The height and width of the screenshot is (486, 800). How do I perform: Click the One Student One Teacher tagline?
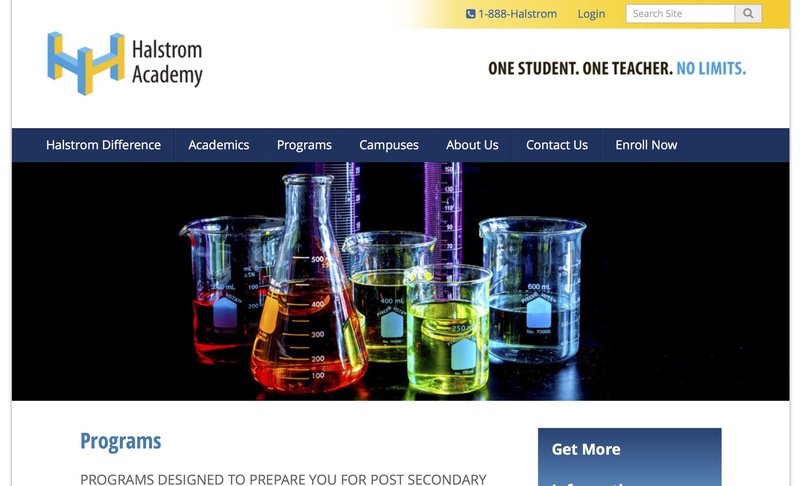[617, 68]
